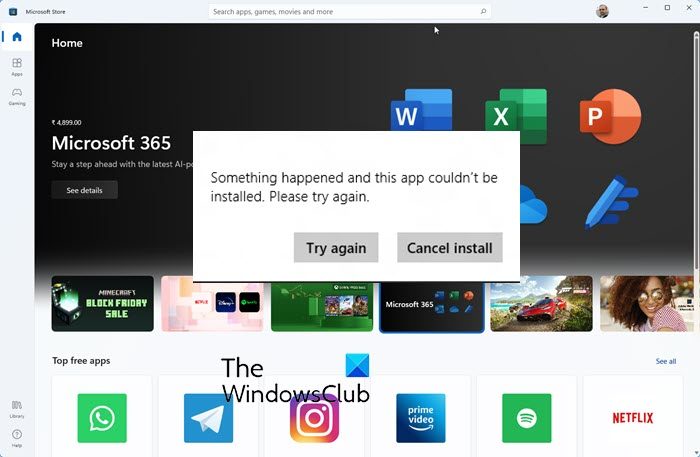
Task: Click See details for Microsoft 365
Action: tap(84, 190)
